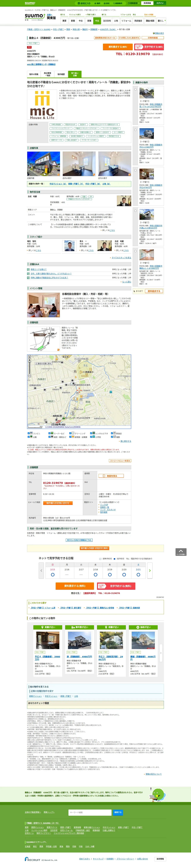191x868 pixels.
Task: Switch to the 周辺環境・地図 tab
Action: [x=47, y=74]
